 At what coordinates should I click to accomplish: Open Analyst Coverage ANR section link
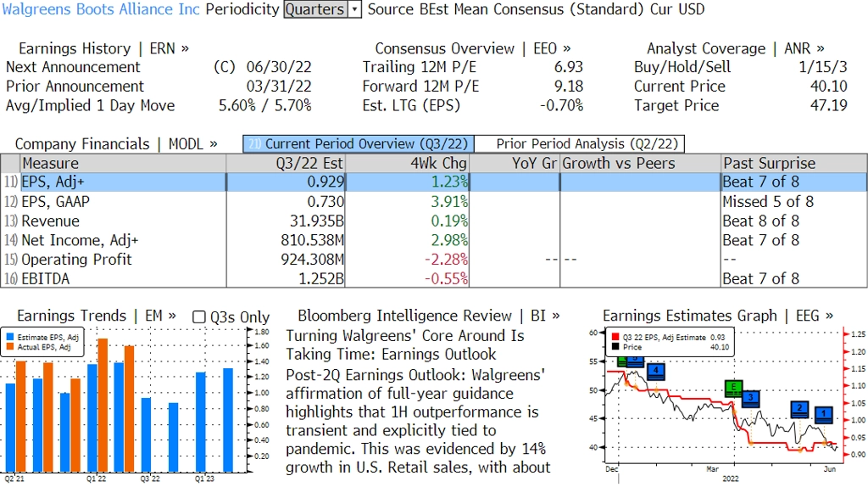point(735,48)
